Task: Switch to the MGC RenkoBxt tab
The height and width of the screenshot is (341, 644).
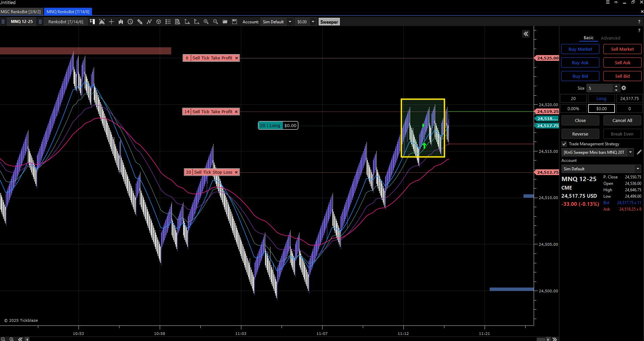Action: pos(21,12)
